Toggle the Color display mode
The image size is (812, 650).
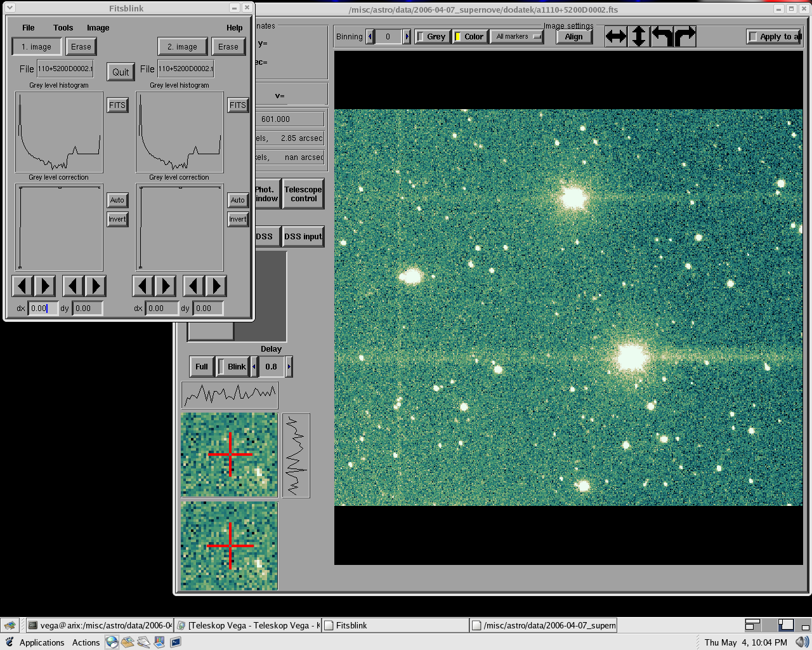(x=469, y=37)
